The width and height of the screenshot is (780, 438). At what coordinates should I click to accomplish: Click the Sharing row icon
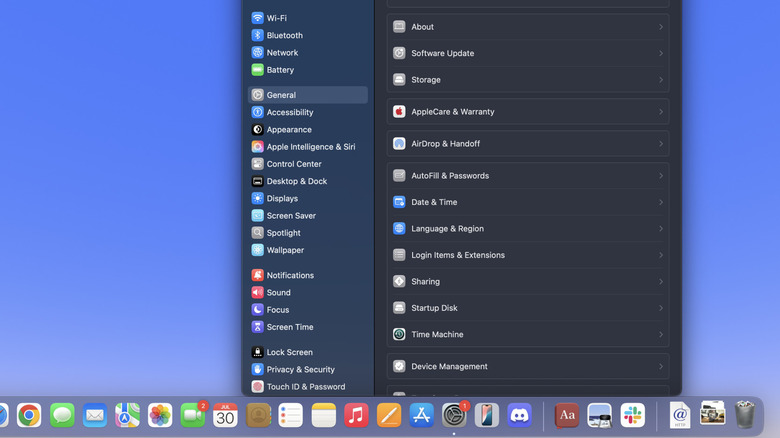[399, 282]
